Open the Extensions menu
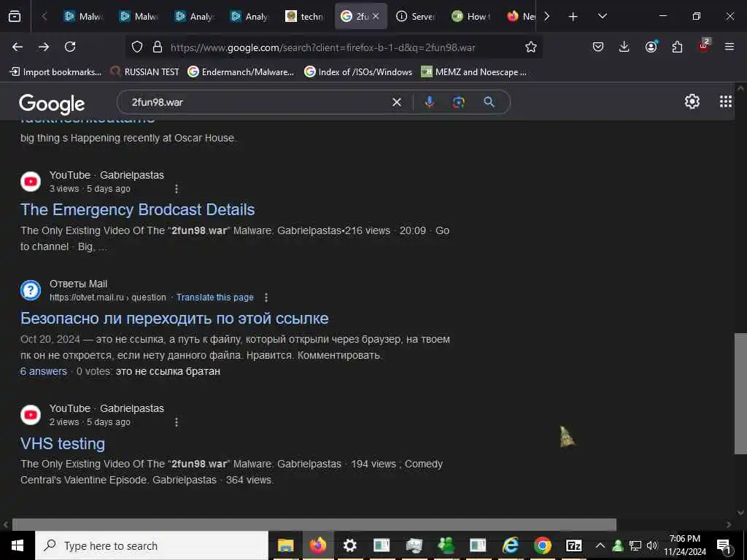Image resolution: width=747 pixels, height=560 pixels. click(x=677, y=47)
